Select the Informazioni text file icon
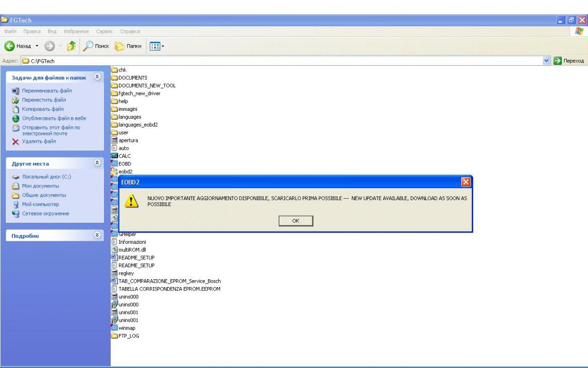588x368 pixels. (115, 242)
